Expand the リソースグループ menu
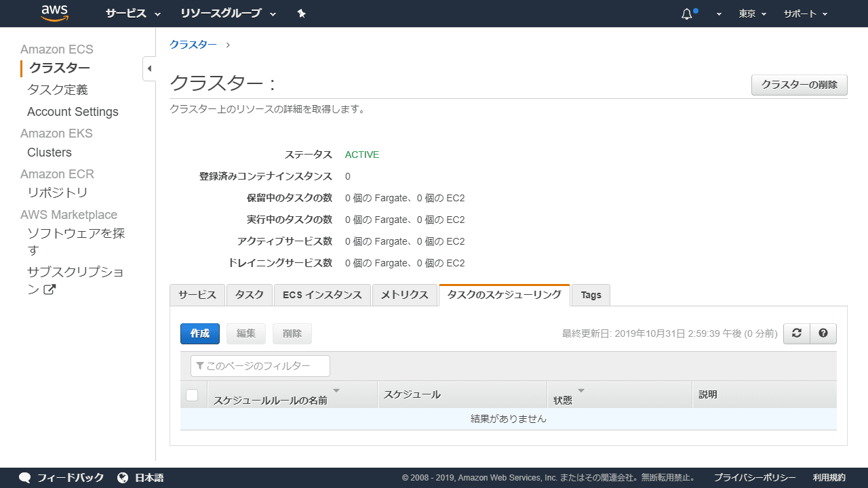 [x=229, y=14]
